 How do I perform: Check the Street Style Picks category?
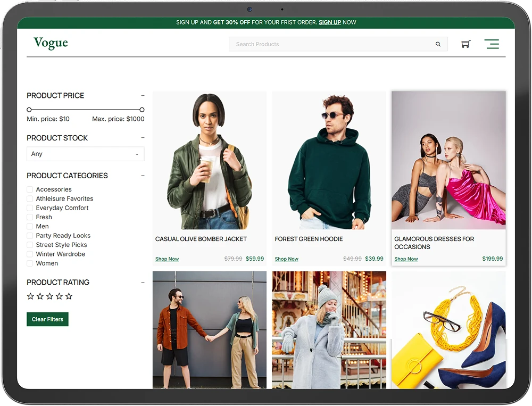[x=30, y=245]
